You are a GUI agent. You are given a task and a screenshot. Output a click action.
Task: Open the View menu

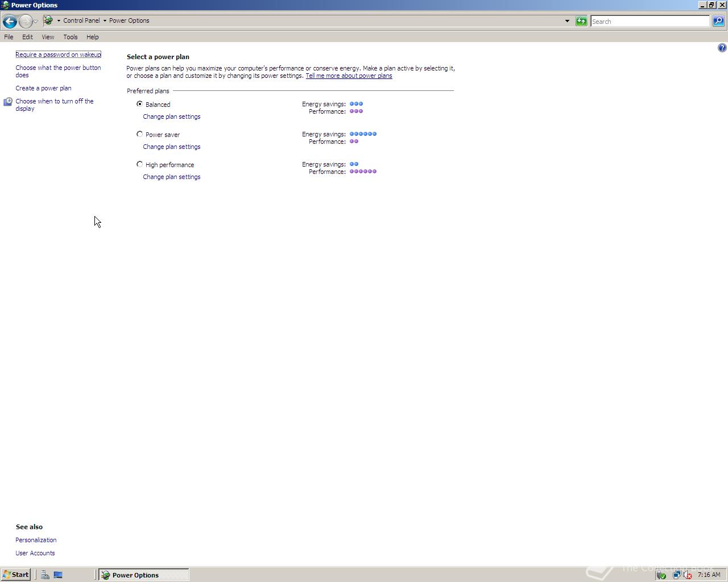(48, 37)
